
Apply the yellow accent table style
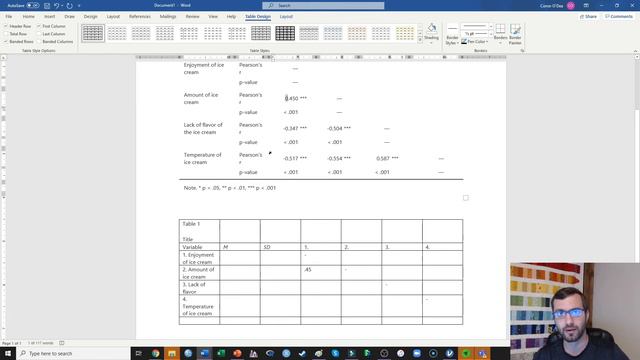405,33
